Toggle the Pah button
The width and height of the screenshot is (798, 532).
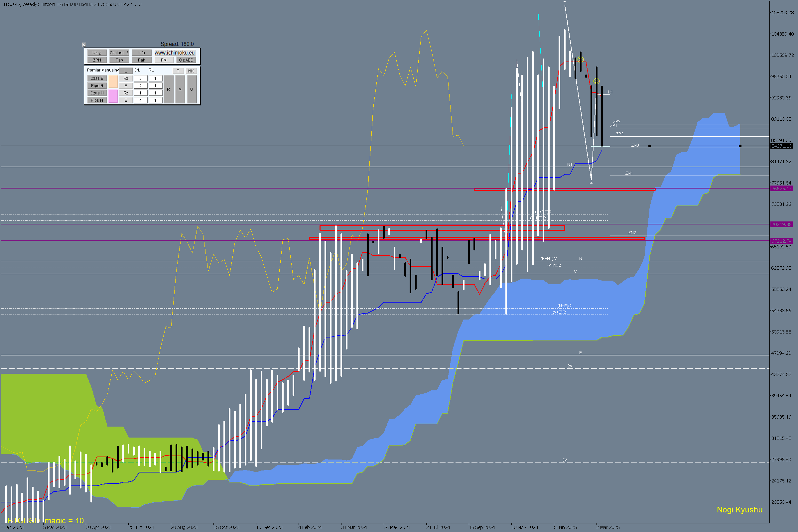[x=142, y=60]
